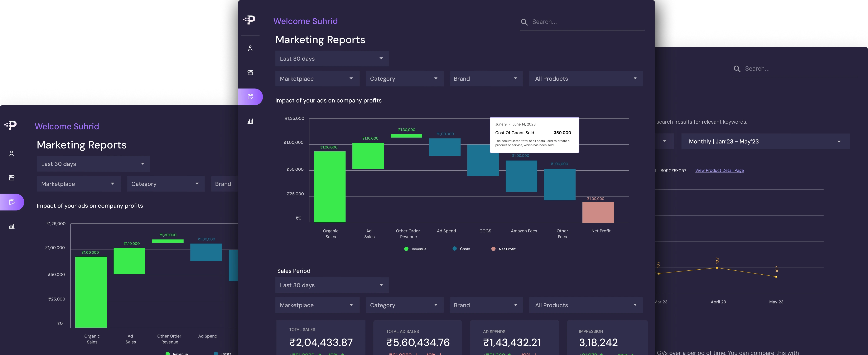The height and width of the screenshot is (355, 868).
Task: Click the user profile icon in center sidebar
Action: point(250,48)
